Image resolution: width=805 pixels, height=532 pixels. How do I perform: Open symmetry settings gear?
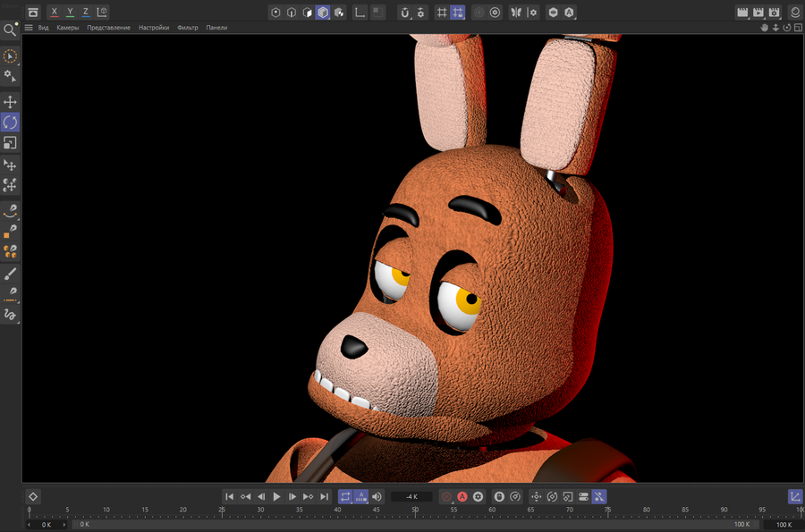tap(532, 13)
